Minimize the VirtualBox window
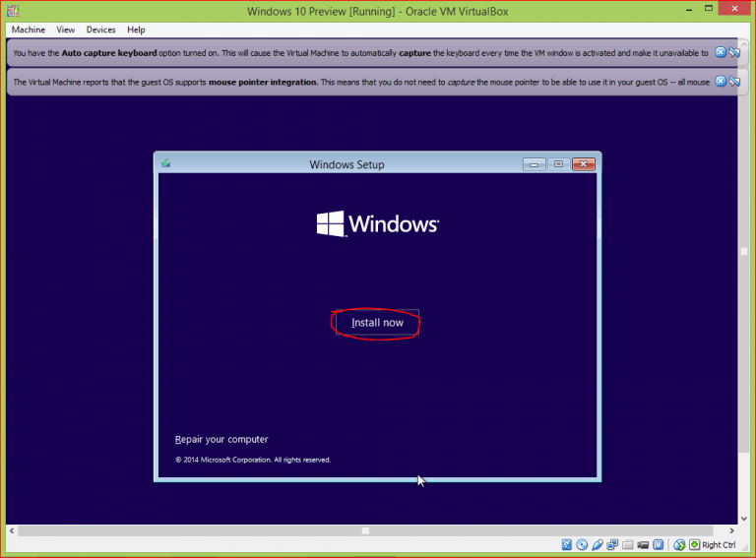This screenshot has height=558, width=756. (x=689, y=9)
